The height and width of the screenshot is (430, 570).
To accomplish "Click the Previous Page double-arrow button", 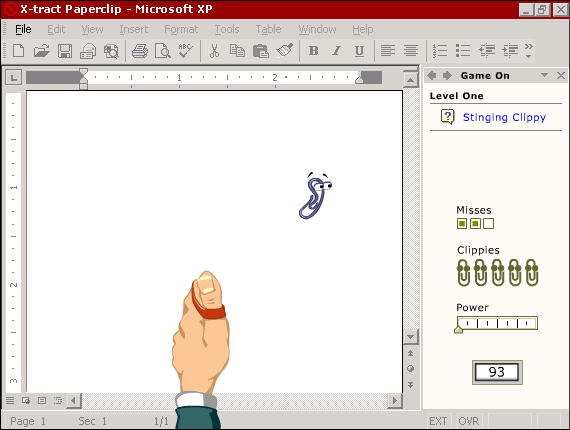I will pos(410,353).
